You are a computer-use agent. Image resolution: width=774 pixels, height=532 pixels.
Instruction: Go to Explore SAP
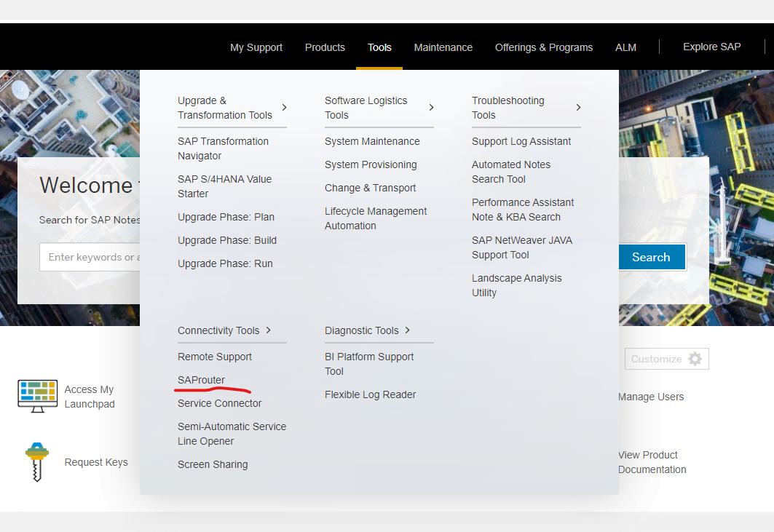tap(712, 47)
